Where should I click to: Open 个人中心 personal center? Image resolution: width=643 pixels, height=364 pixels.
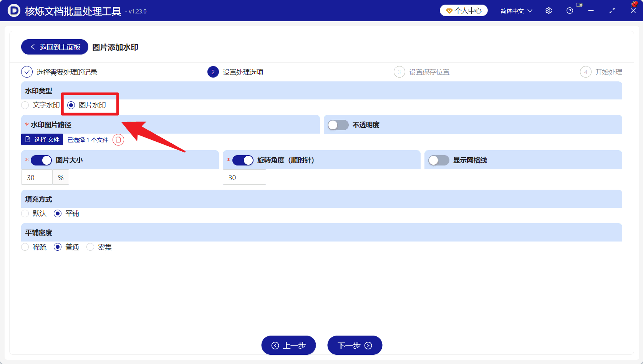[x=464, y=11]
